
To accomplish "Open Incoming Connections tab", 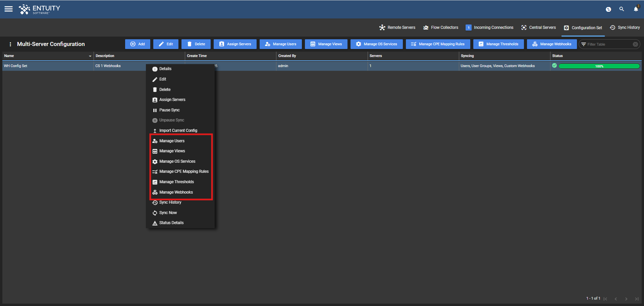I will pos(489,28).
